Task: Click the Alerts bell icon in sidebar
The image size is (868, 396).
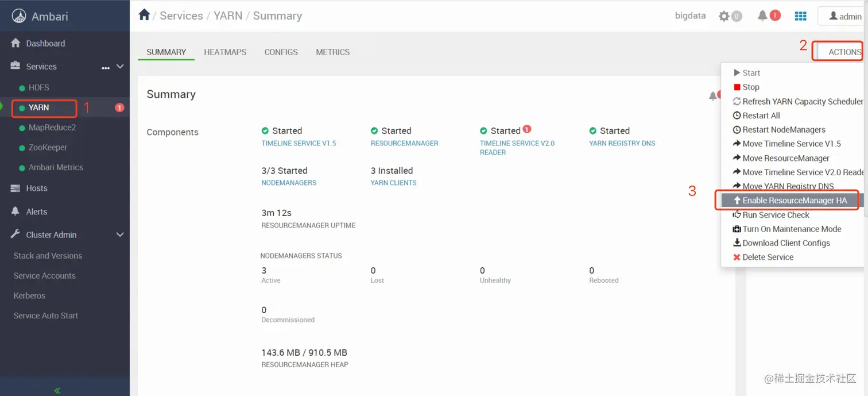Action: click(x=15, y=212)
